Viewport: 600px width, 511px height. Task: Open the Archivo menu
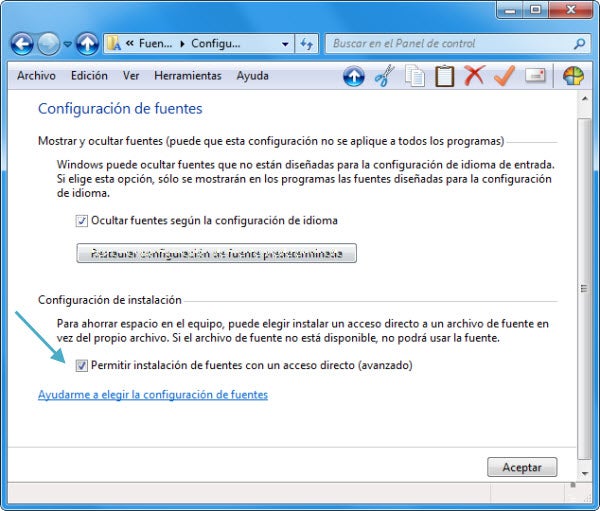coord(36,76)
